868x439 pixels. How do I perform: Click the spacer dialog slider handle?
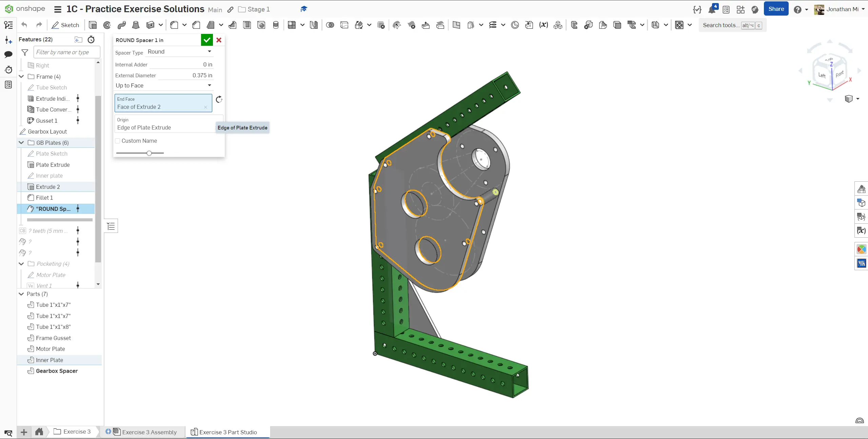(x=149, y=153)
